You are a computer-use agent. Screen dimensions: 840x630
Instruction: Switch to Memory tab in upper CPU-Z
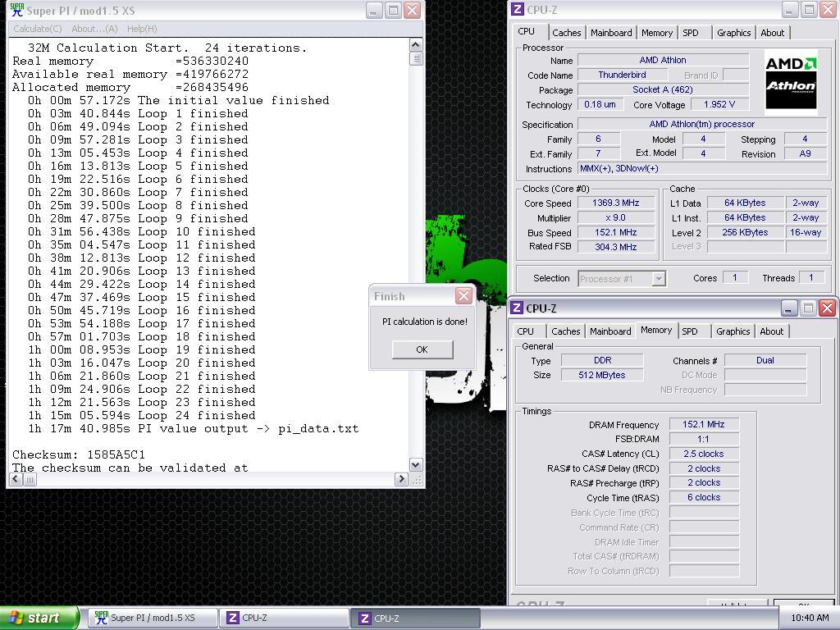(657, 33)
